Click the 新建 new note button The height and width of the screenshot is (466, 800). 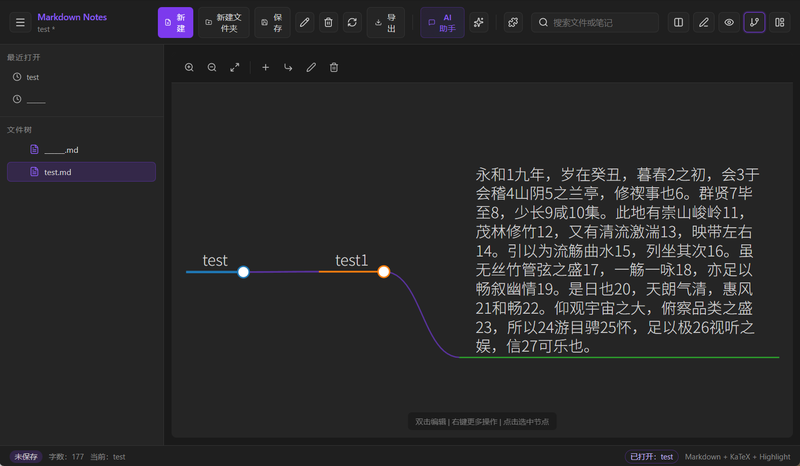click(x=175, y=22)
